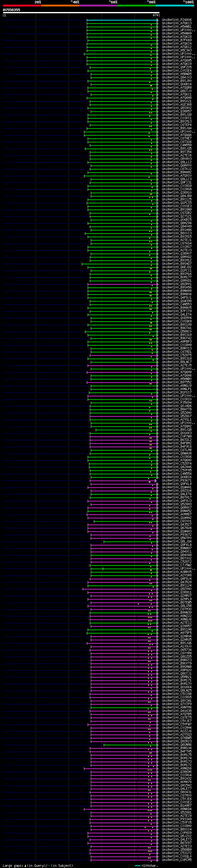Select the UniRef100_A0MMD7 entry
The image size is (197, 868).
click(x=177, y=514)
